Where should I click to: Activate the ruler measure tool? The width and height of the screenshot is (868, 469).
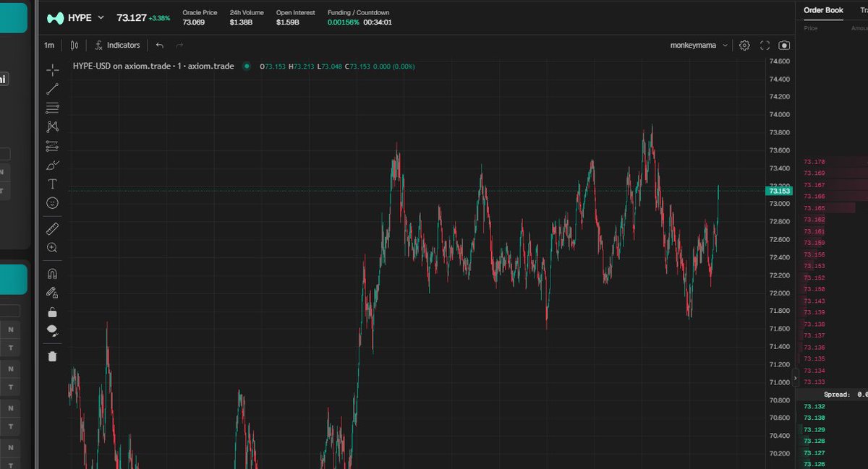(x=52, y=228)
